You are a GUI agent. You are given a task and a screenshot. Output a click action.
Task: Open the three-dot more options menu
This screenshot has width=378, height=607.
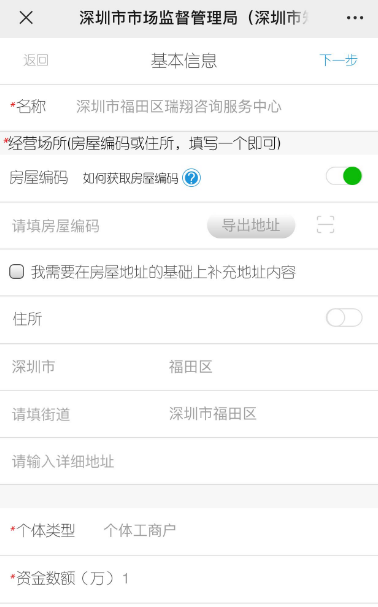pyautogui.click(x=355, y=18)
